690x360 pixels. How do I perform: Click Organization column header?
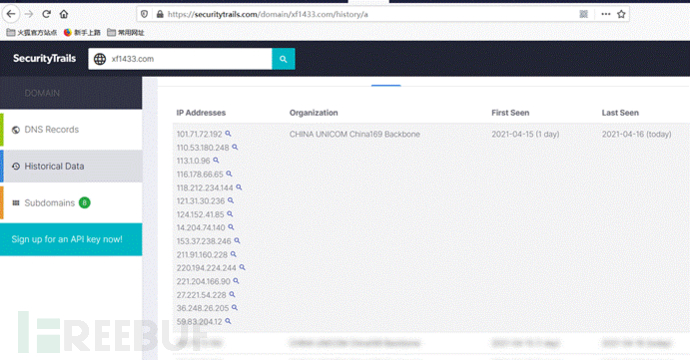(x=314, y=113)
